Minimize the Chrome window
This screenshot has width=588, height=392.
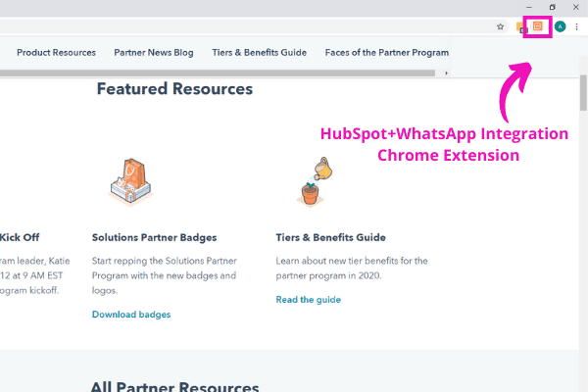(x=529, y=7)
